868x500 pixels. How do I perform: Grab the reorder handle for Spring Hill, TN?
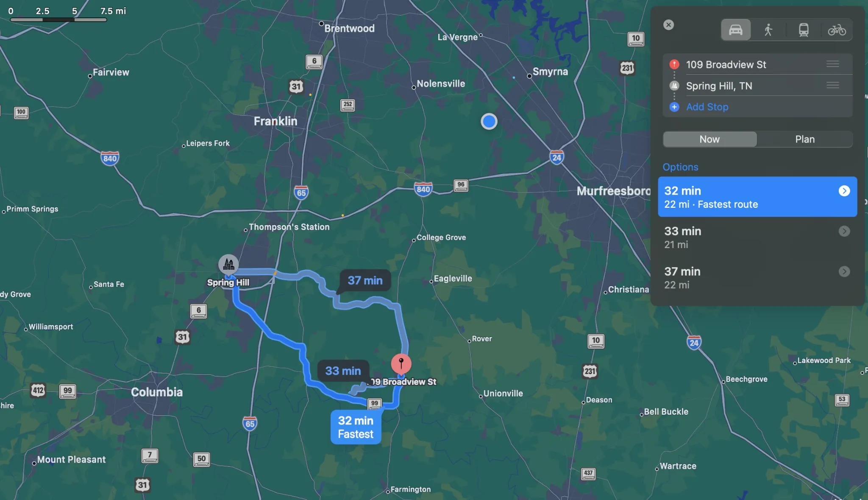pos(833,85)
